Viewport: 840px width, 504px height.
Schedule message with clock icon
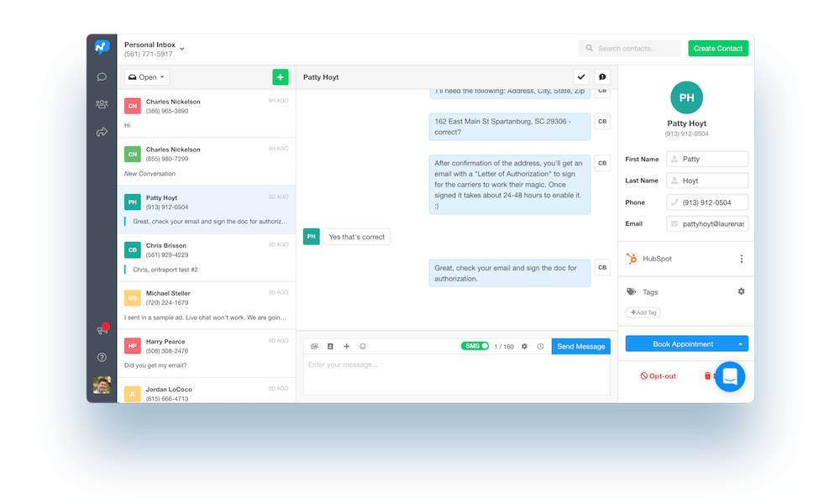540,347
